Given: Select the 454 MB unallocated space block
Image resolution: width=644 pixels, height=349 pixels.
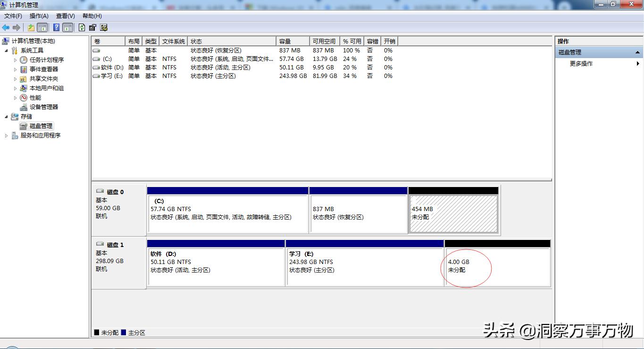Looking at the screenshot, I should (453, 210).
